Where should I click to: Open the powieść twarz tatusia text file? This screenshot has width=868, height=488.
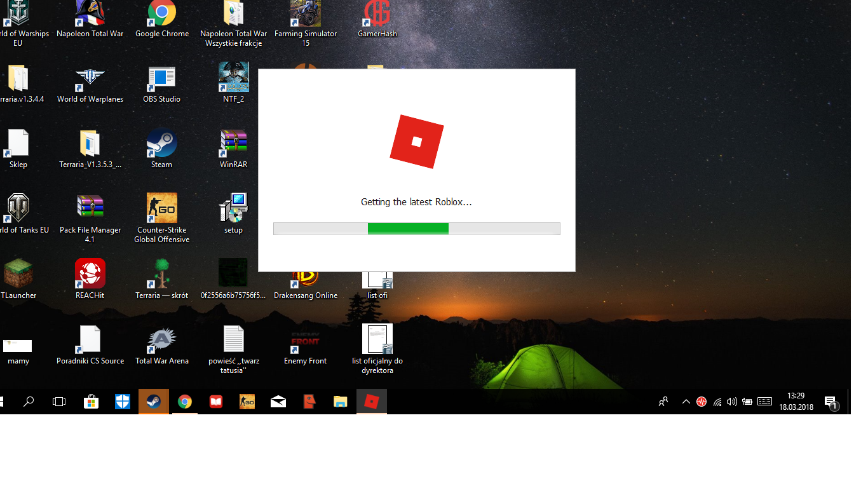tap(233, 350)
